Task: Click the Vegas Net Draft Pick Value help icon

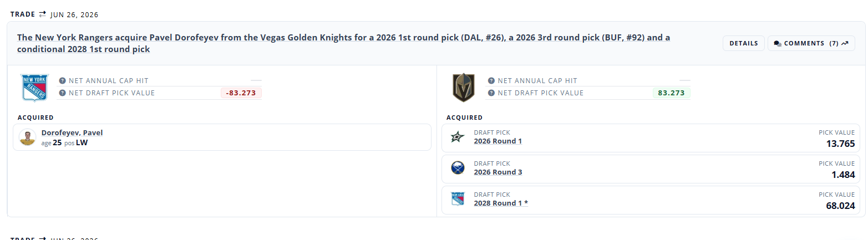Action: tap(491, 93)
